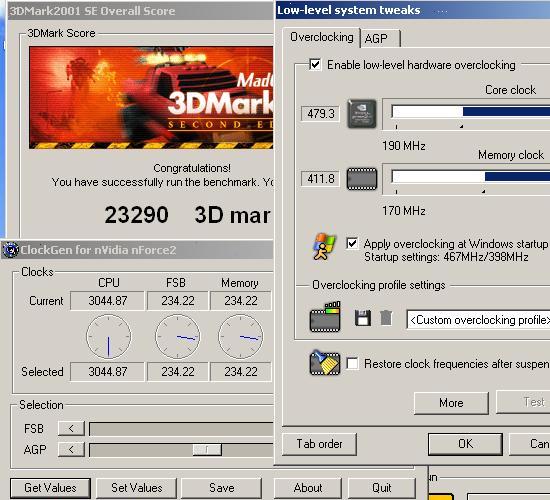Click the 170 MHz memory clock label
This screenshot has height=500, width=550.
click(x=404, y=211)
